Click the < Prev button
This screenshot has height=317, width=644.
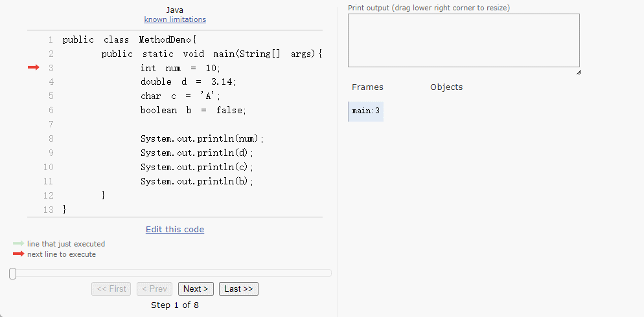154,289
